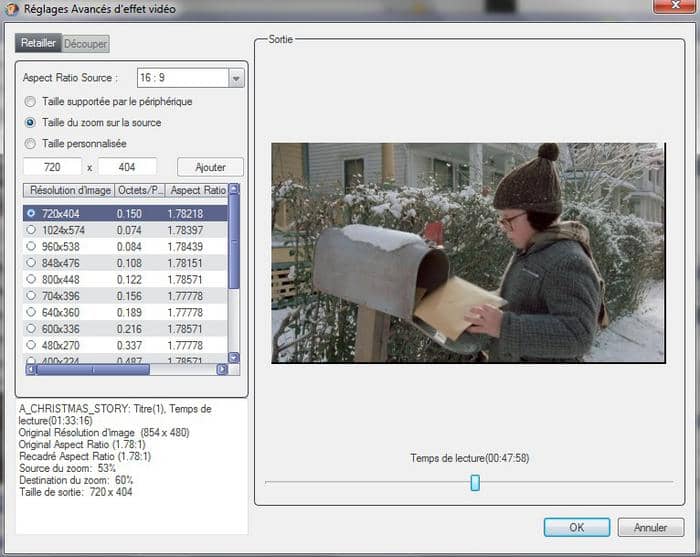Click the 1.78218 aspect ratio value
The width and height of the screenshot is (700, 557).
pos(185,214)
